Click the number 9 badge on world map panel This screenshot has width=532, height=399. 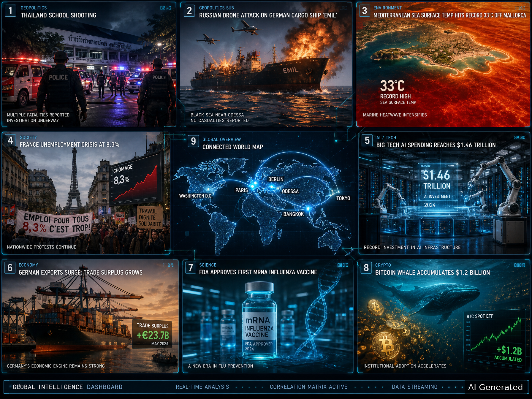point(193,141)
